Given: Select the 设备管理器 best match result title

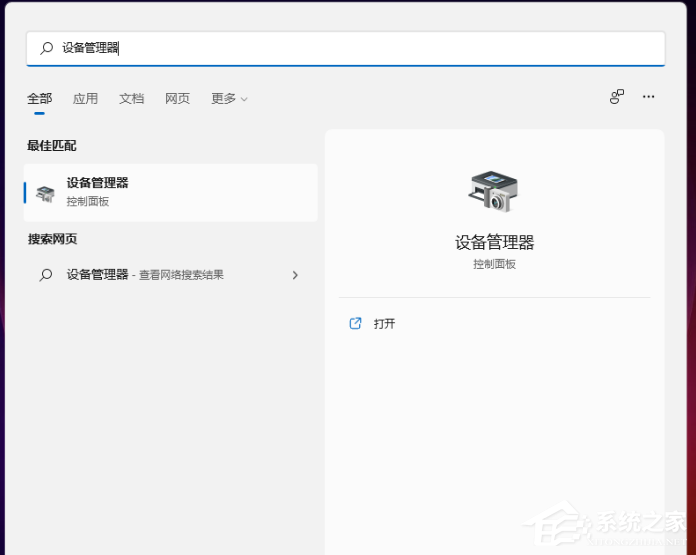Looking at the screenshot, I should point(97,183).
